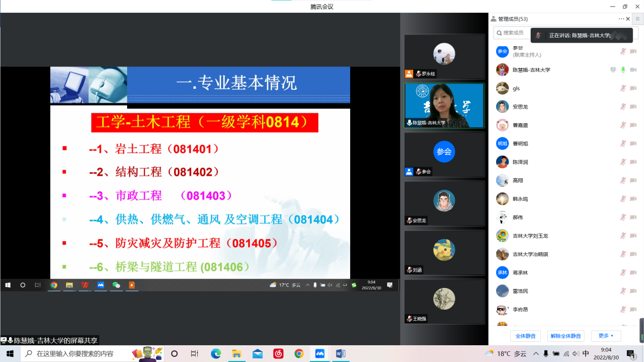The height and width of the screenshot is (362, 644).
Task: Click the screen-share icon beside 陈慧娥-吉林大学
Action: pyautogui.click(x=613, y=70)
